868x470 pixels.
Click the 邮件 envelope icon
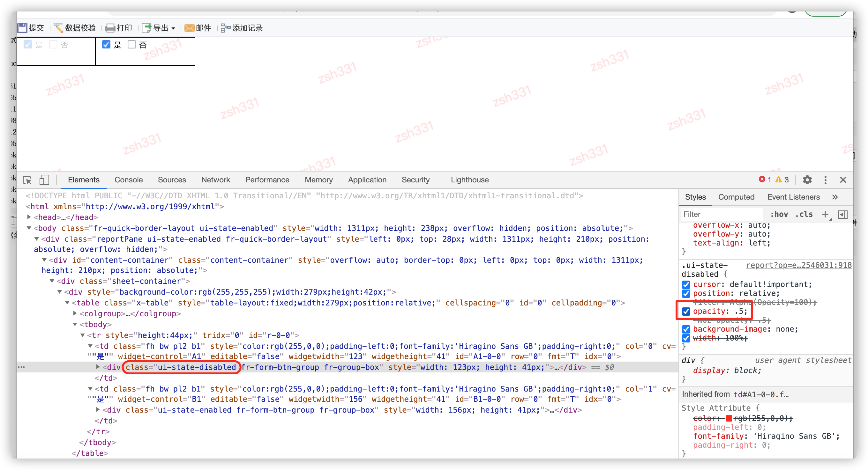tap(189, 28)
